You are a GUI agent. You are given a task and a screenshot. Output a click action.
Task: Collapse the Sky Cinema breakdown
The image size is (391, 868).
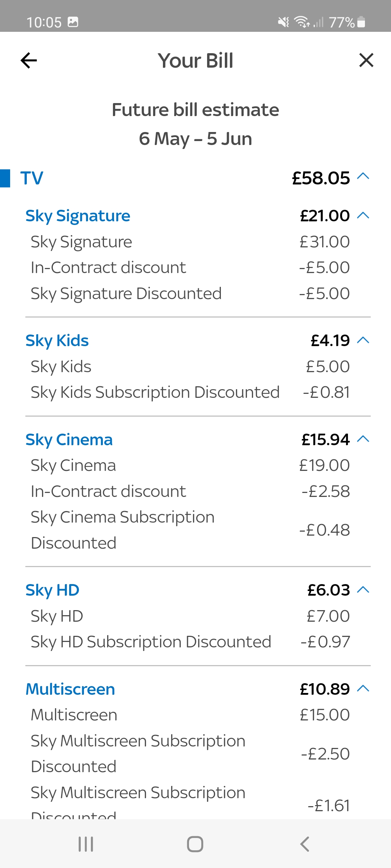click(363, 439)
